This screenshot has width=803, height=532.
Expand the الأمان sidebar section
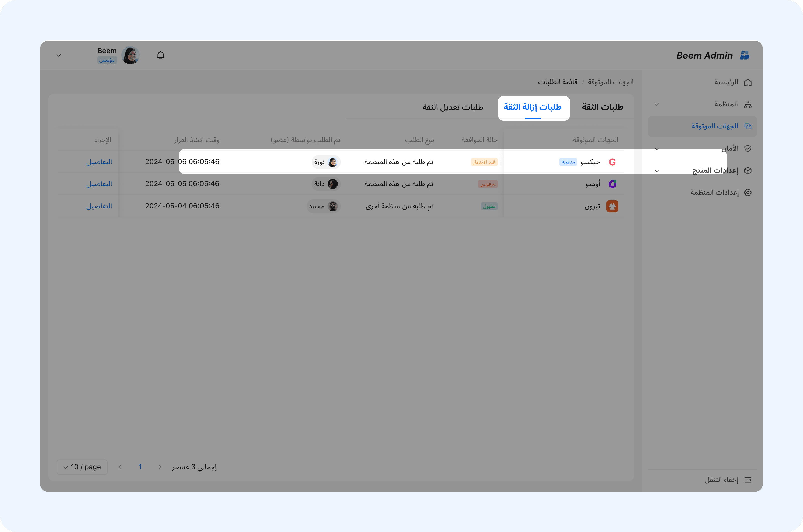[x=657, y=149]
